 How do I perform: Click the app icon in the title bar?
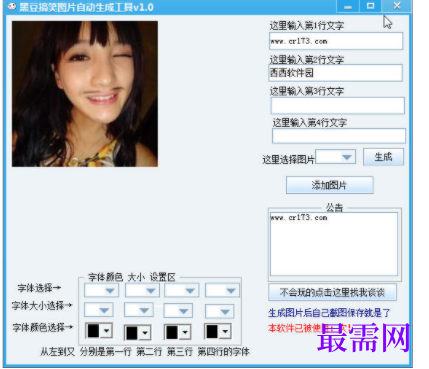pyautogui.click(x=12, y=6)
